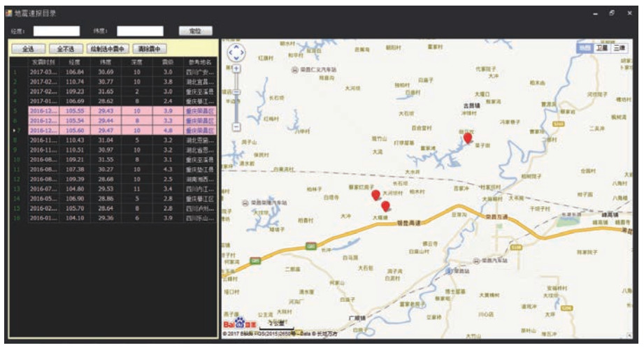The image size is (644, 350).
Task: Zoom out with the map minus button
Action: 236,126
